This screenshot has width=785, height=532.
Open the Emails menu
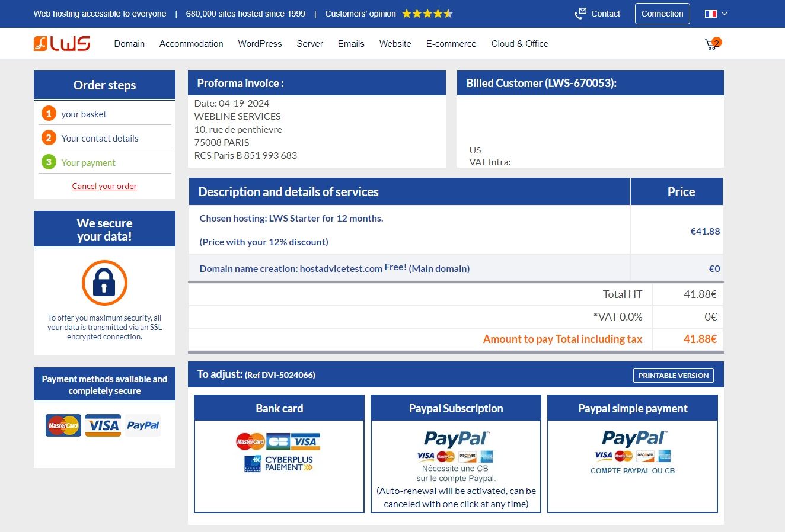click(351, 44)
